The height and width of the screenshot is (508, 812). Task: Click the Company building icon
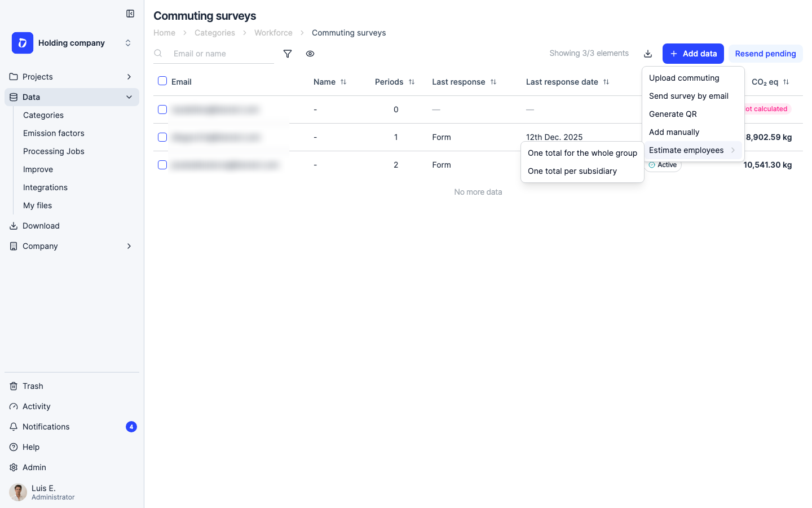pyautogui.click(x=14, y=246)
